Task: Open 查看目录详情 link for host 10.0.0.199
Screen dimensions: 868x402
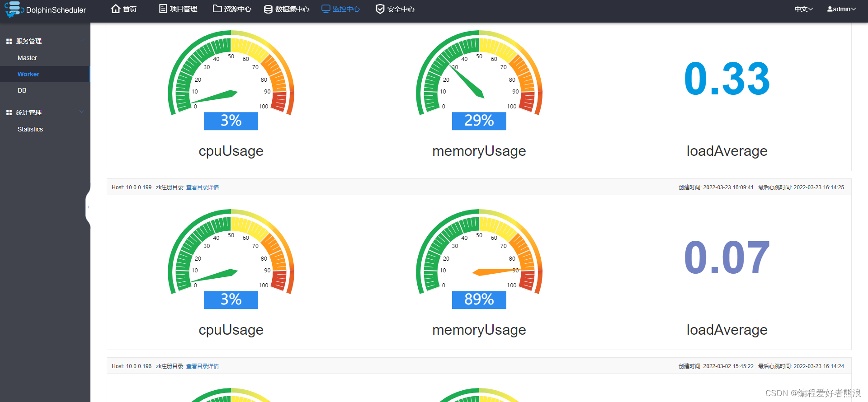Action: (203, 187)
